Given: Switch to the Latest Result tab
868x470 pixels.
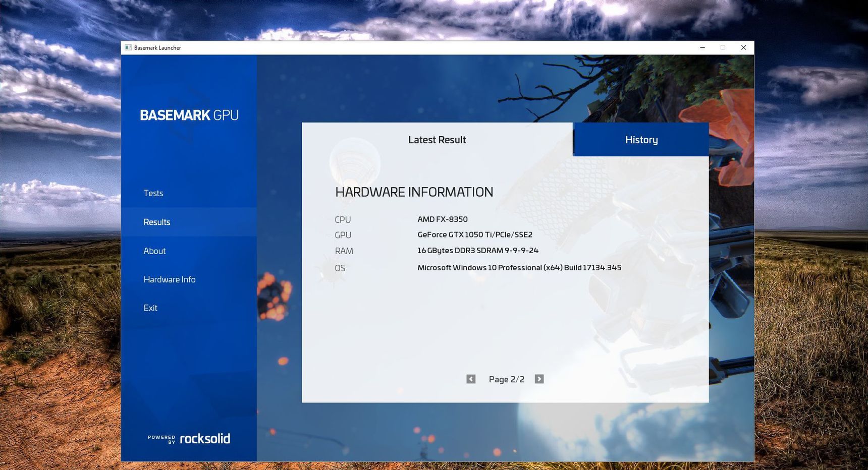Looking at the screenshot, I should [437, 140].
